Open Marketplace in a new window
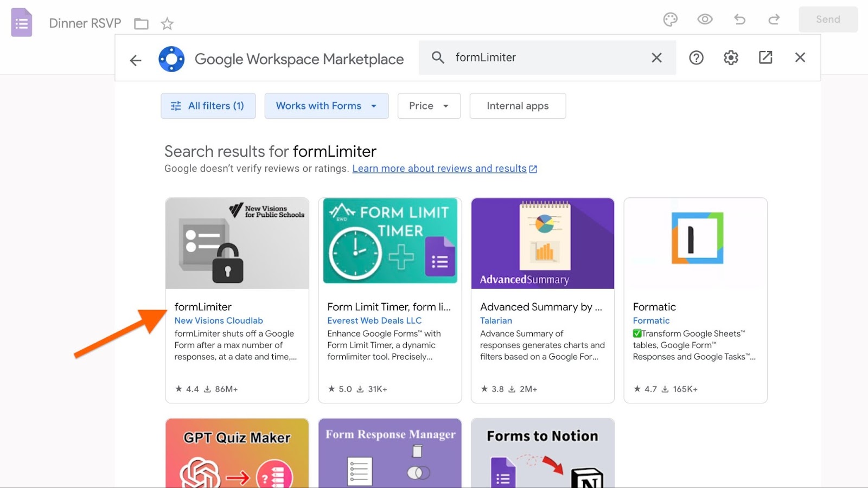Image resolution: width=868 pixels, height=488 pixels. [765, 57]
